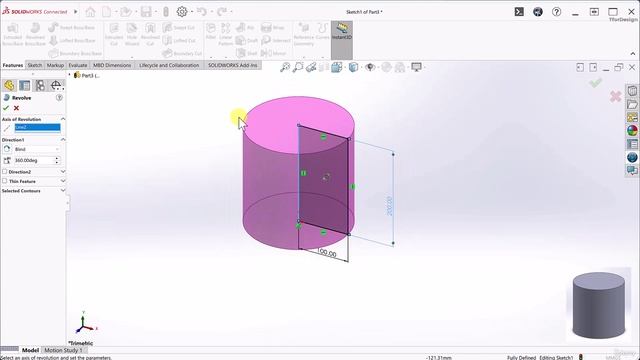Open Revolve help question mark
The image size is (640, 360).
(59, 98)
